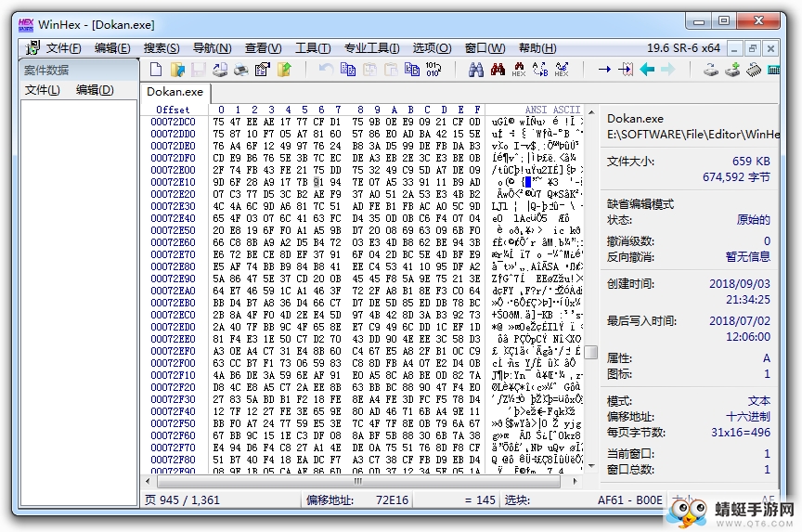The image size is (802, 532).
Task: Click the inner document restore button
Action: tap(753, 49)
